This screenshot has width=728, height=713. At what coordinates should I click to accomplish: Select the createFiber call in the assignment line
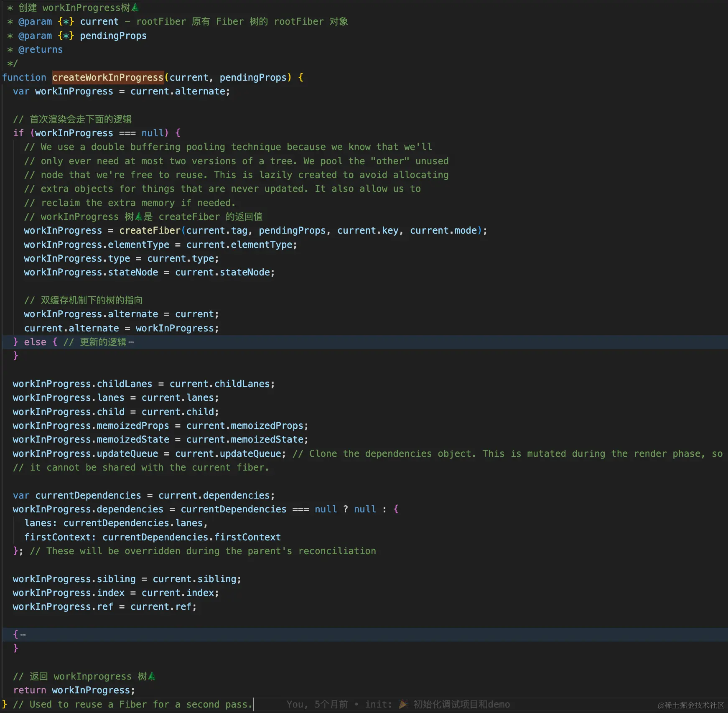150,230
